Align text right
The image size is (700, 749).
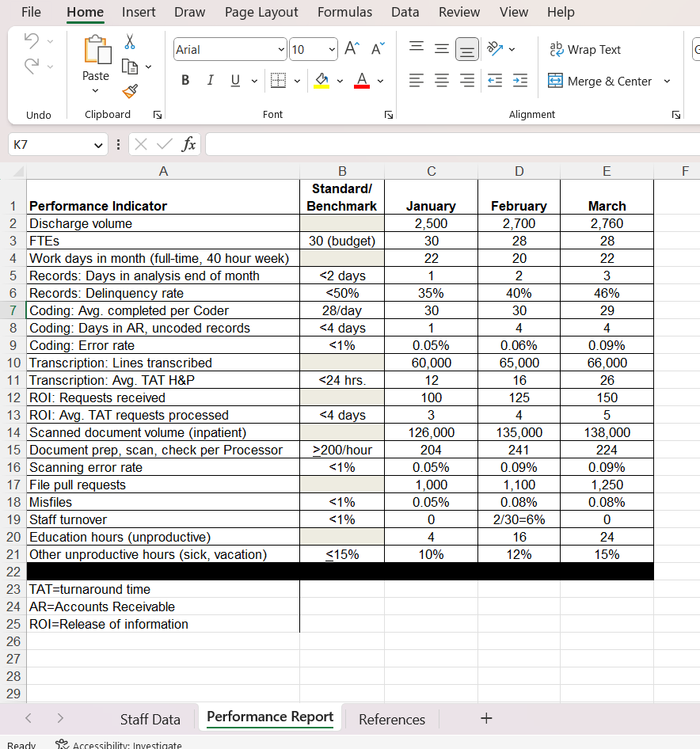click(x=467, y=80)
